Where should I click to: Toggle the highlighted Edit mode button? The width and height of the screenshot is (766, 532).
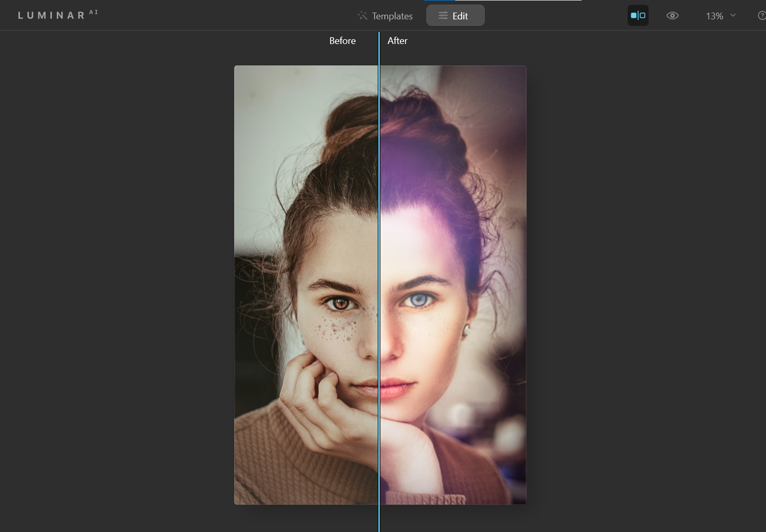(x=455, y=15)
